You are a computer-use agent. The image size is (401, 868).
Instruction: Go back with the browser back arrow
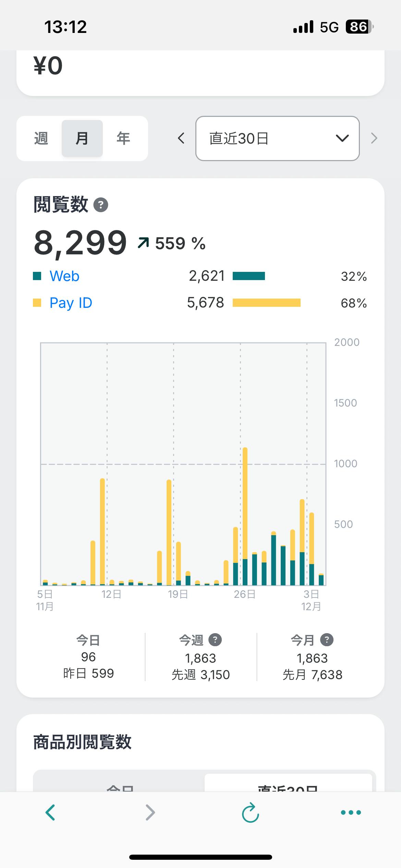coord(50,812)
